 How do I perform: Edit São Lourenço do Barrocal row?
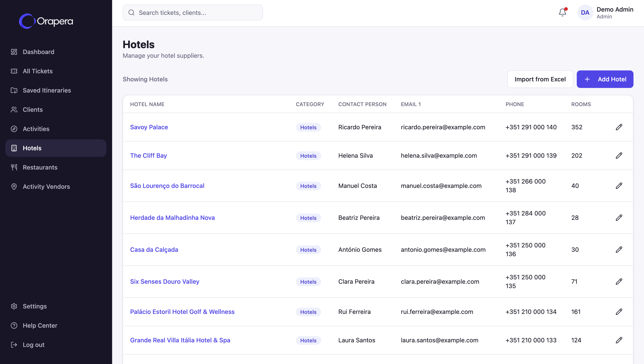[x=619, y=186]
